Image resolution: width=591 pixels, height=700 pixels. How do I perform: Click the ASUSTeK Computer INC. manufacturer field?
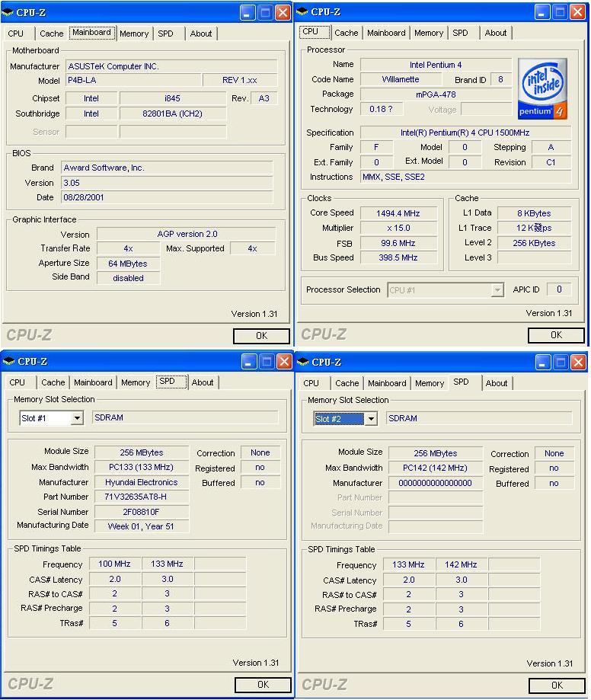point(171,66)
